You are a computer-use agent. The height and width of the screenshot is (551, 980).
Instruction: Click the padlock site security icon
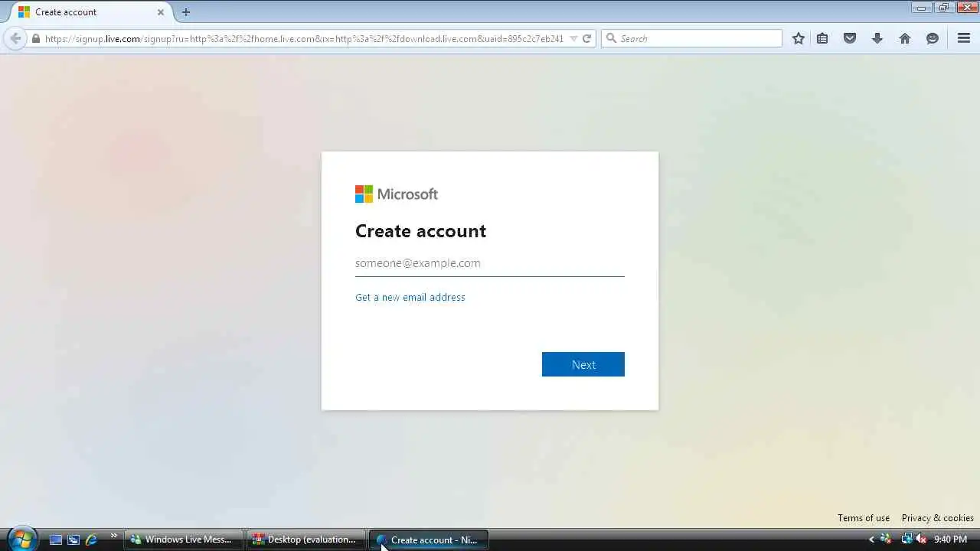35,38
